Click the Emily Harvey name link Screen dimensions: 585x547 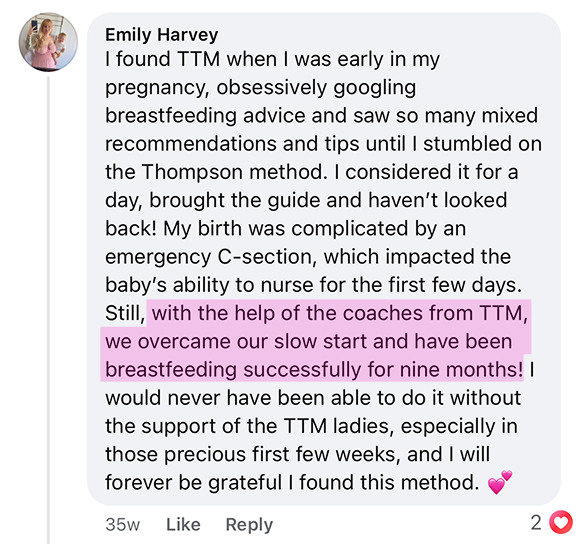(x=162, y=35)
